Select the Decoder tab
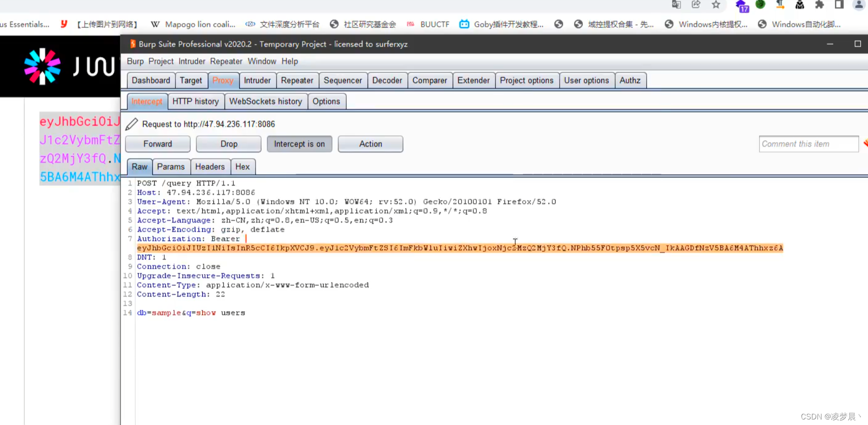Viewport: 868px width, 425px height. pos(387,80)
